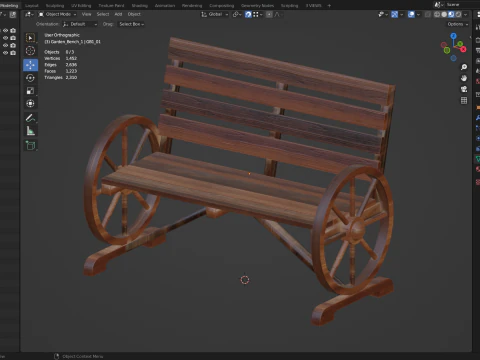Toggle render camera icon in topmost outliner row
Viewport: 480px width, 360px height.
(x=13, y=30)
